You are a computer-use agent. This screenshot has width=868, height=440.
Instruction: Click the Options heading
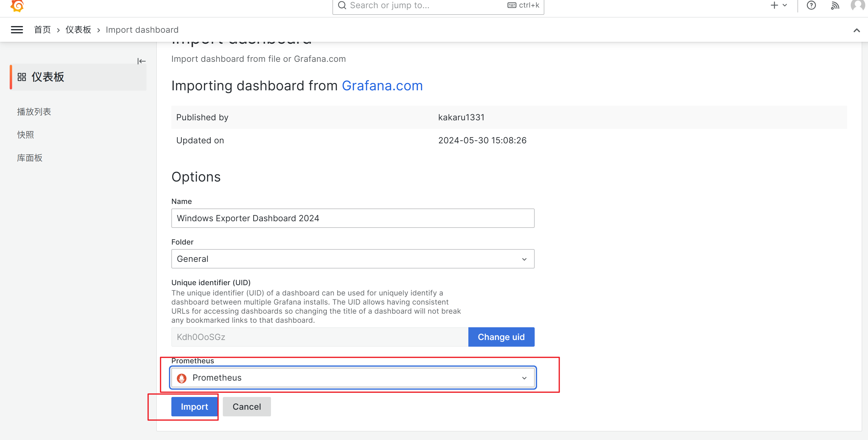pyautogui.click(x=196, y=177)
